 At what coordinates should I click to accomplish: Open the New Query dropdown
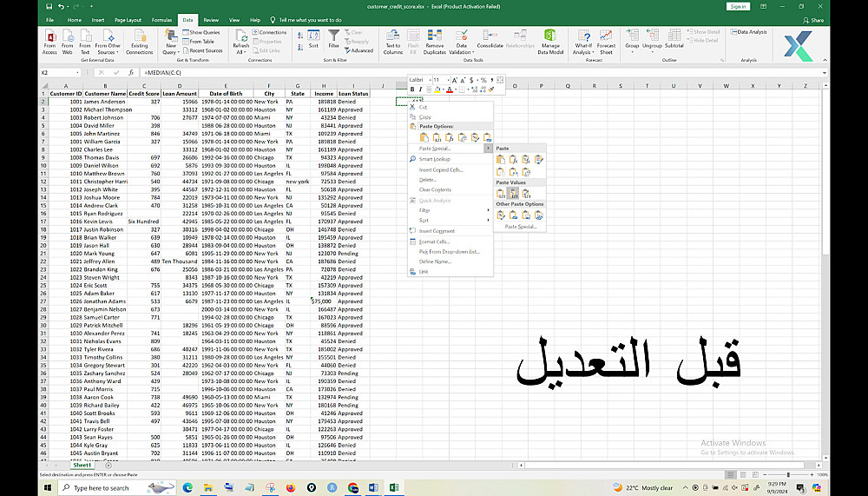click(171, 42)
